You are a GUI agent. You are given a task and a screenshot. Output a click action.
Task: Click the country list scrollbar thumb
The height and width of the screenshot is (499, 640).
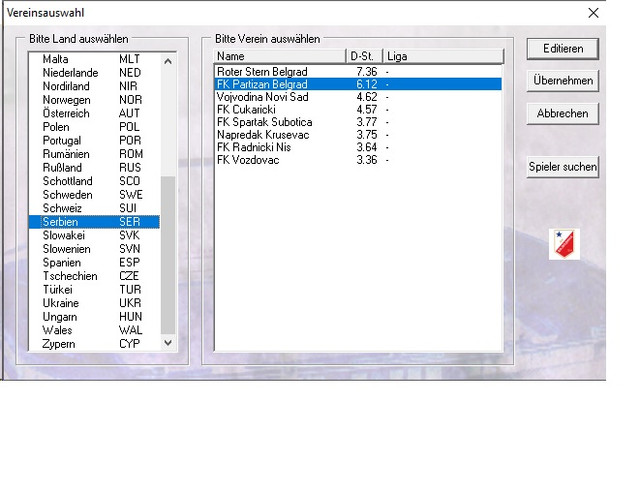[x=168, y=255]
